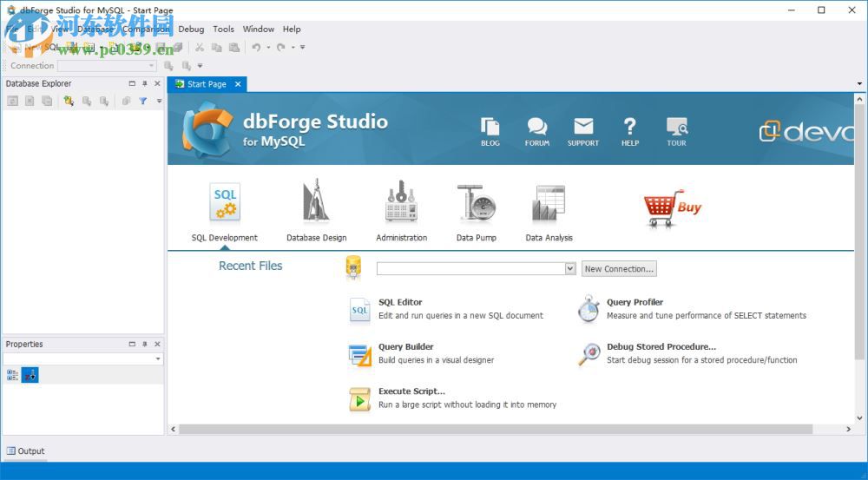Click the Filter funnel icon in Database Explorer
Viewport: 868px width, 480px height.
143,101
